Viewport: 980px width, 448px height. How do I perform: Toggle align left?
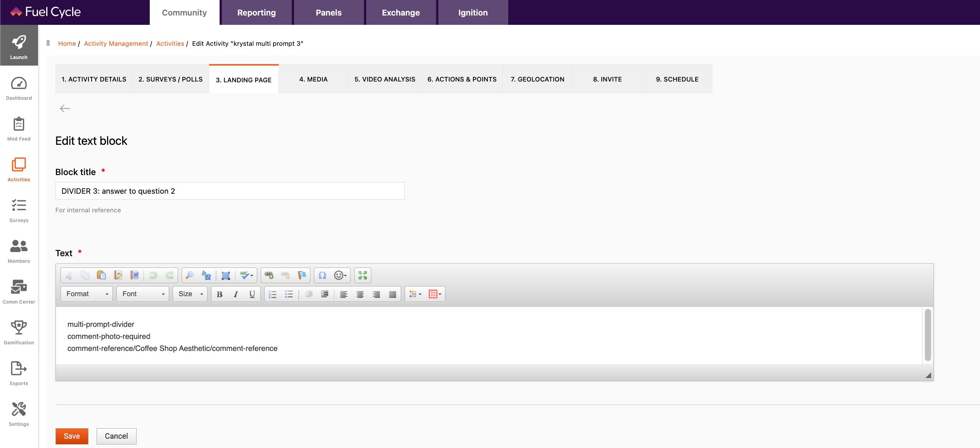tap(344, 294)
